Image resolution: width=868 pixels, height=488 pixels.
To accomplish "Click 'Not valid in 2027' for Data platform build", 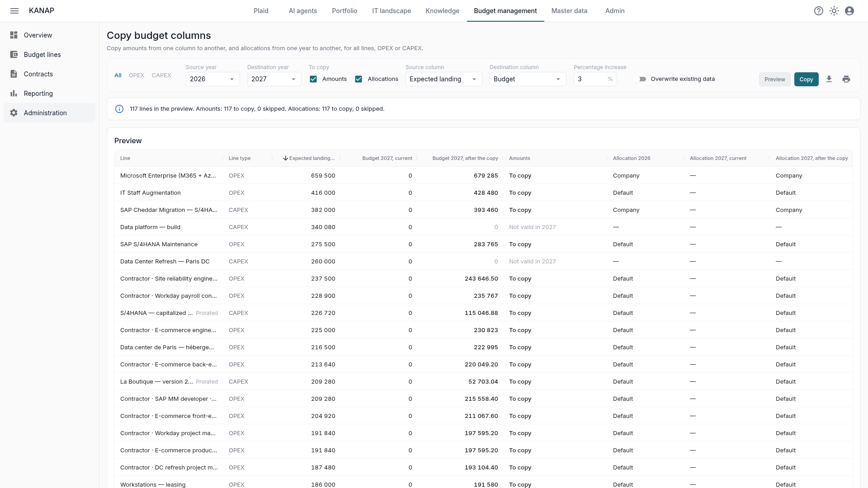I will (x=533, y=227).
